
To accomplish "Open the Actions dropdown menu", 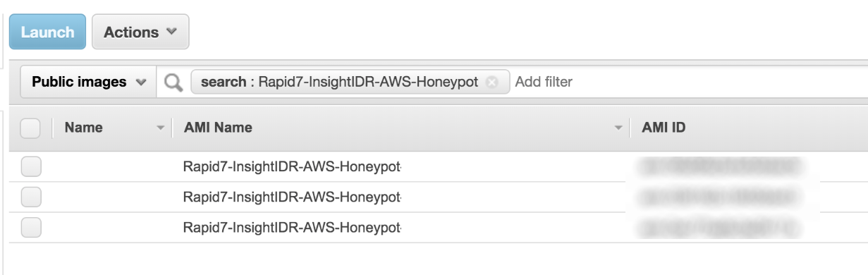I will click(140, 32).
